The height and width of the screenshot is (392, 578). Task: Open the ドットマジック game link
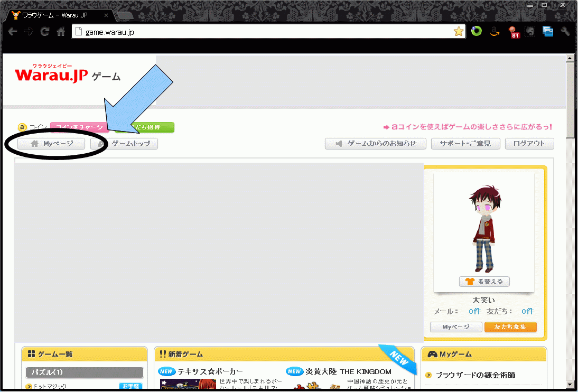click(x=49, y=387)
